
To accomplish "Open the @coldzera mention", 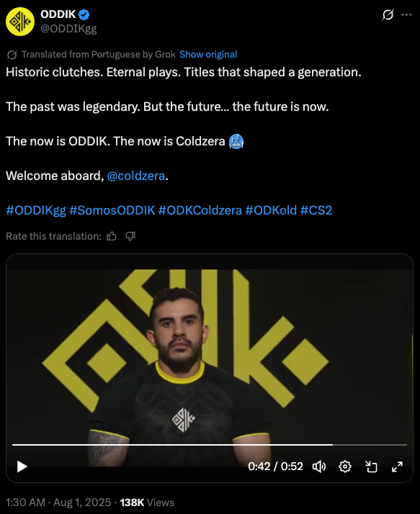I will (x=136, y=176).
